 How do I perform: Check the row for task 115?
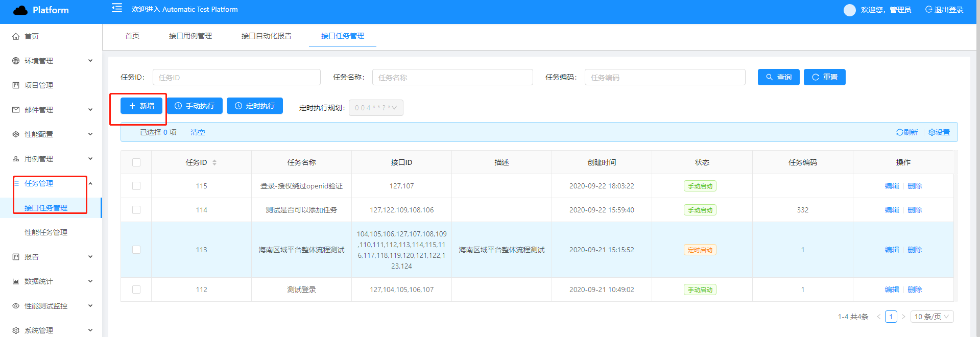click(136, 186)
